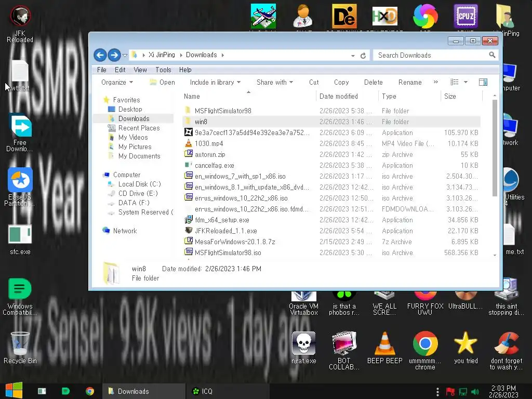The height and width of the screenshot is (399, 532).
Task: Refresh the Downloads folder view
Action: point(363,55)
